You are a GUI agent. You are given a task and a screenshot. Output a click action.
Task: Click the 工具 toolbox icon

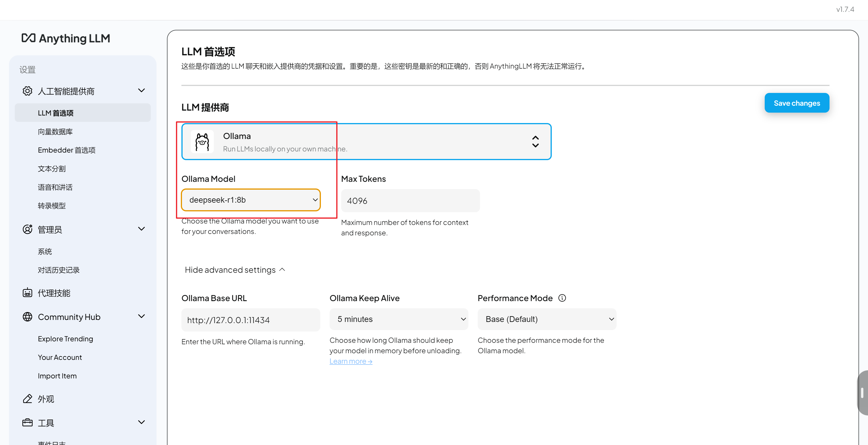tap(27, 422)
